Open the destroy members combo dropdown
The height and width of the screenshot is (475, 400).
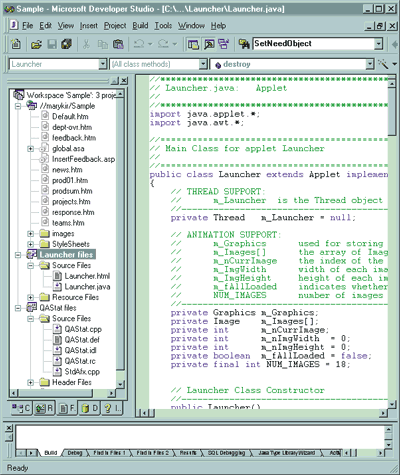tap(370, 64)
